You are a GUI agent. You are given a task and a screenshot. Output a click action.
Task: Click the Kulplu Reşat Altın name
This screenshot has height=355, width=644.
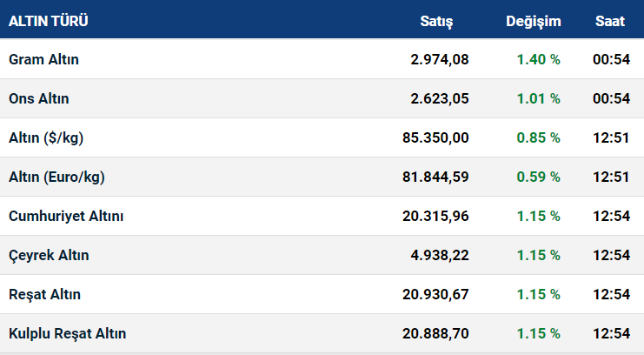[x=68, y=333]
